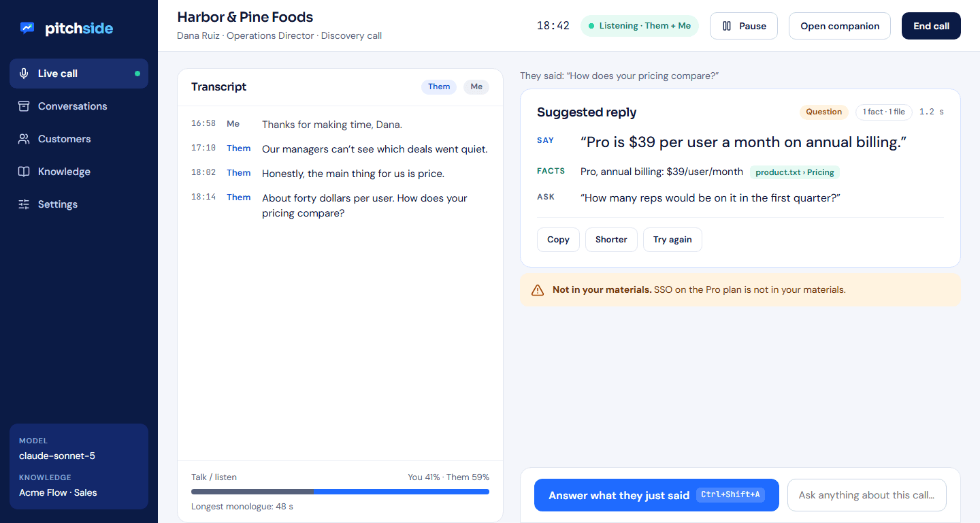This screenshot has width=980, height=523.
Task: Open the companion window
Action: point(840,26)
